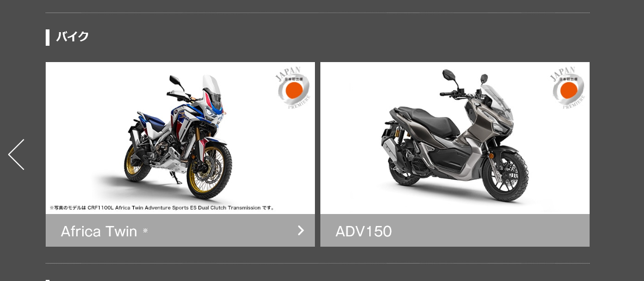Screen dimensions: 644x281
Task: Click the white bar marker beside バイク
Action: point(48,38)
